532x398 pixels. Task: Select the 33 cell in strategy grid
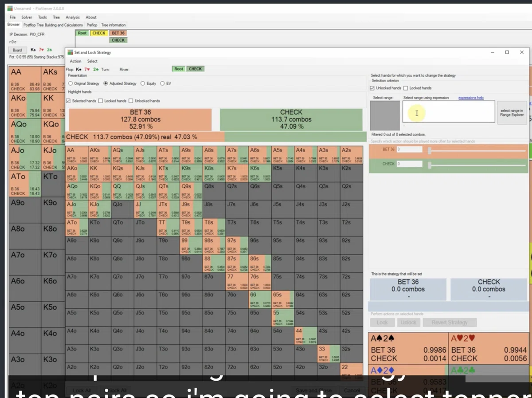coord(328,354)
